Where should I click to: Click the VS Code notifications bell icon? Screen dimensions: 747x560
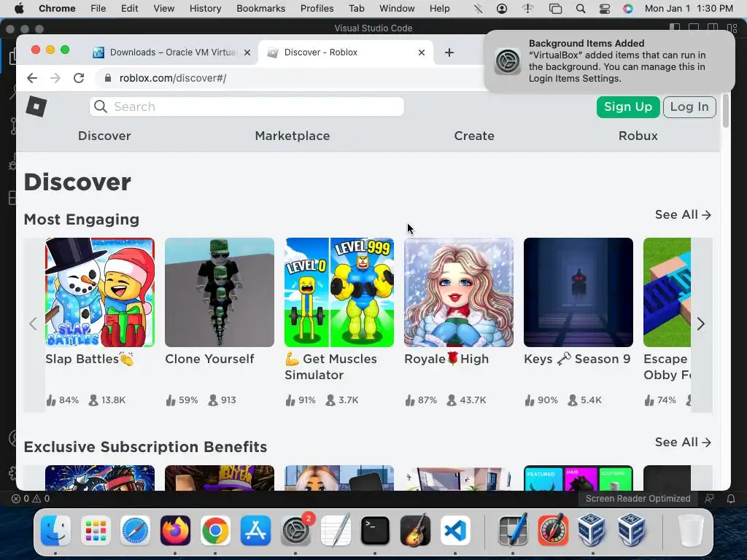click(731, 499)
